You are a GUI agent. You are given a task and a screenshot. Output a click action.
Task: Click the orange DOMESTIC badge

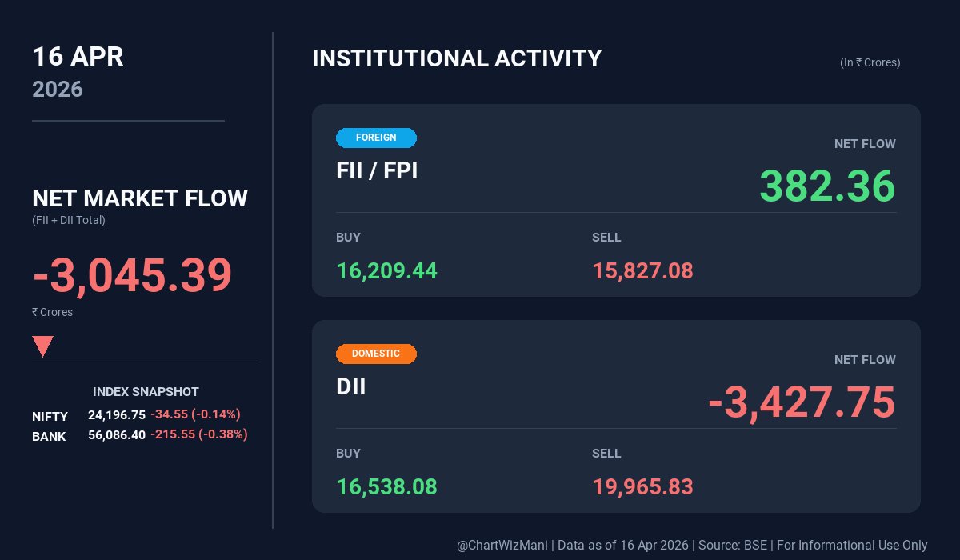point(376,354)
